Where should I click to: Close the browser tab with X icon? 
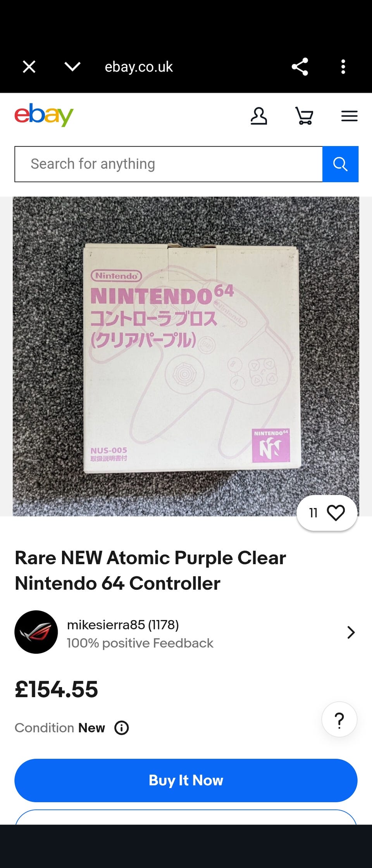click(29, 67)
